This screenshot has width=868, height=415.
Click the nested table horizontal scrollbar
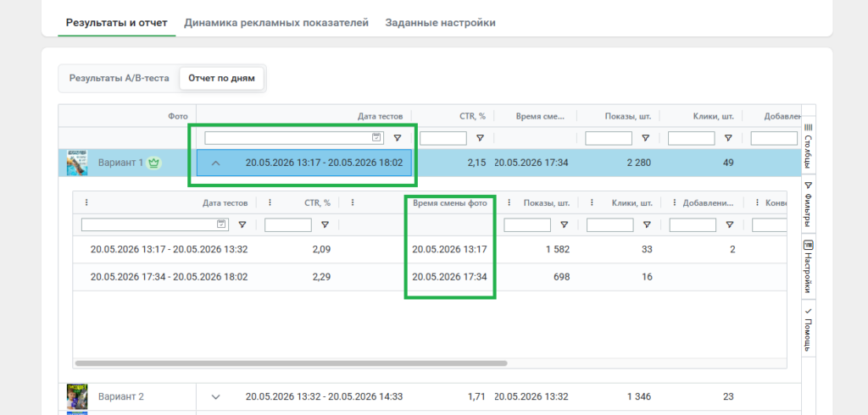(x=292, y=363)
